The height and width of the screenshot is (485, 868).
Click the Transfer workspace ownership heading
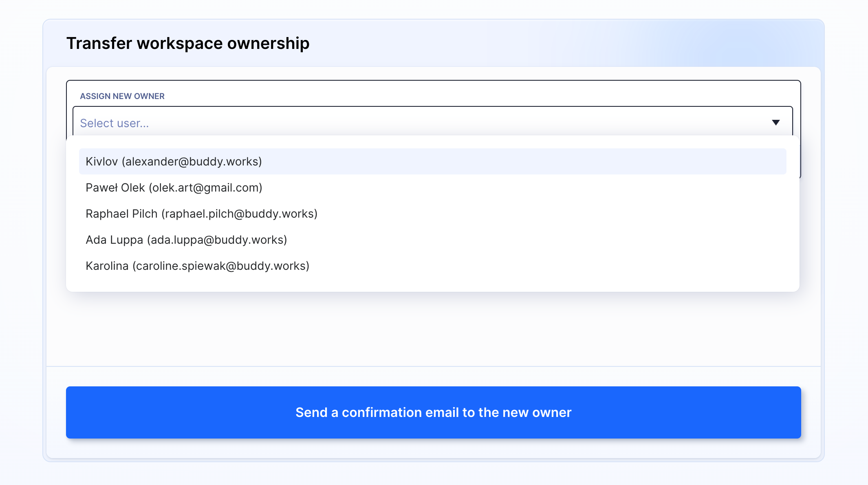188,43
